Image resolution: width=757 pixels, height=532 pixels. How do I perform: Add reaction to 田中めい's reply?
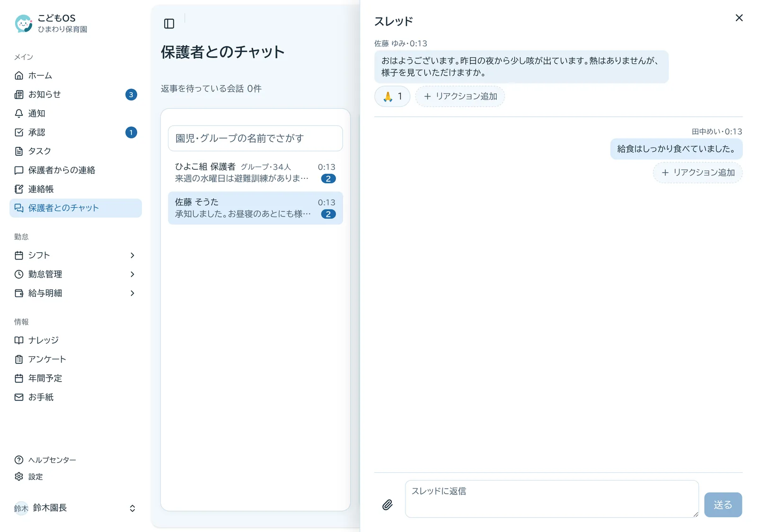pos(698,173)
